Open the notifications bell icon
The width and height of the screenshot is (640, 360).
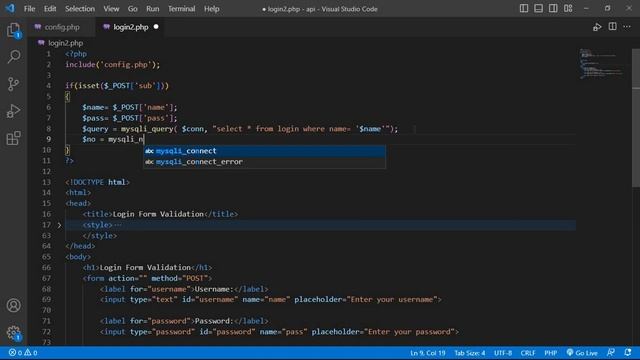point(628,353)
